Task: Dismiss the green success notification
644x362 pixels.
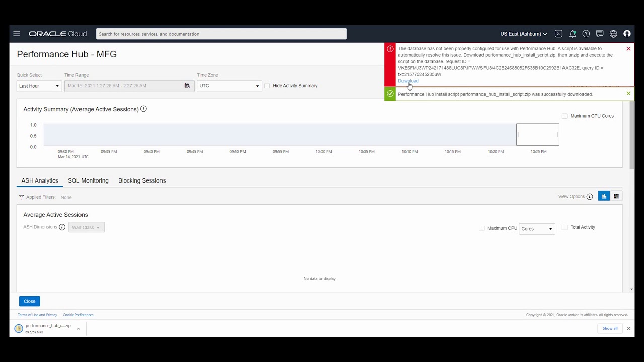Action: click(628, 94)
